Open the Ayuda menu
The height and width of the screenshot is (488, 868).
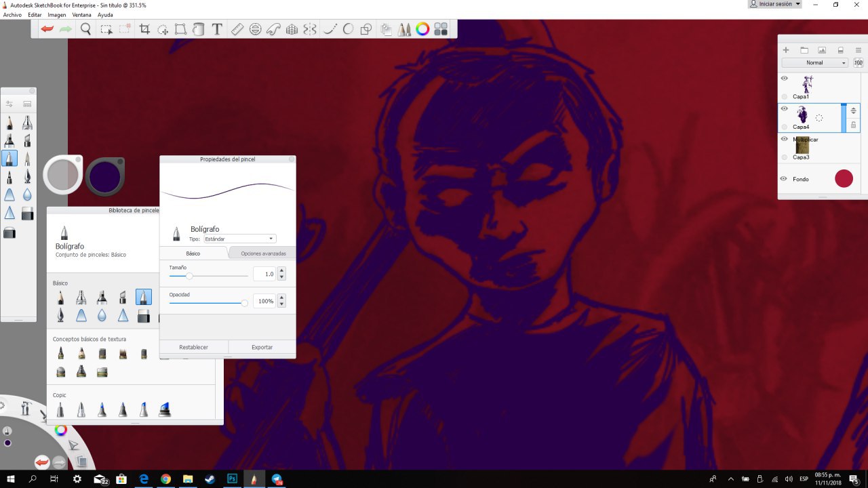tap(105, 14)
